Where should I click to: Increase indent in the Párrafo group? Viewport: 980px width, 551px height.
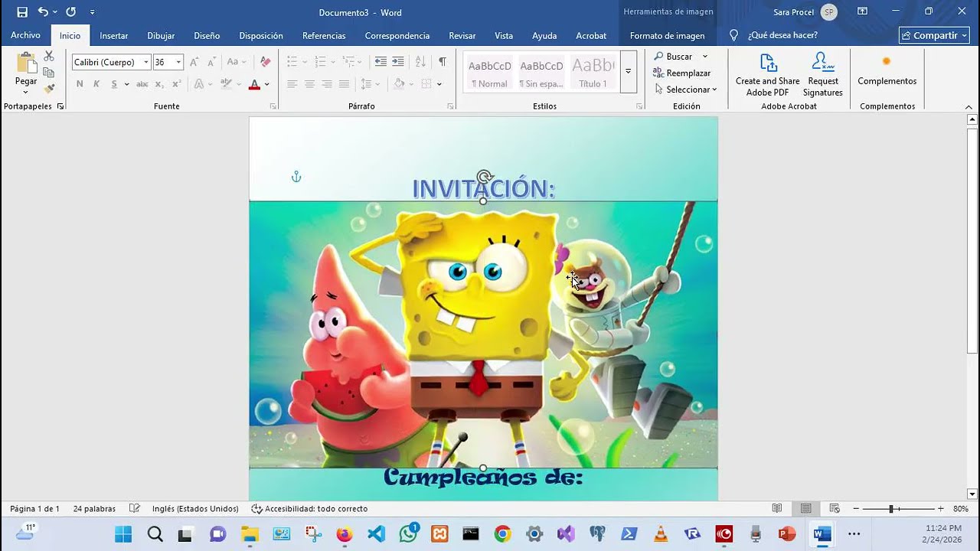[x=398, y=62]
